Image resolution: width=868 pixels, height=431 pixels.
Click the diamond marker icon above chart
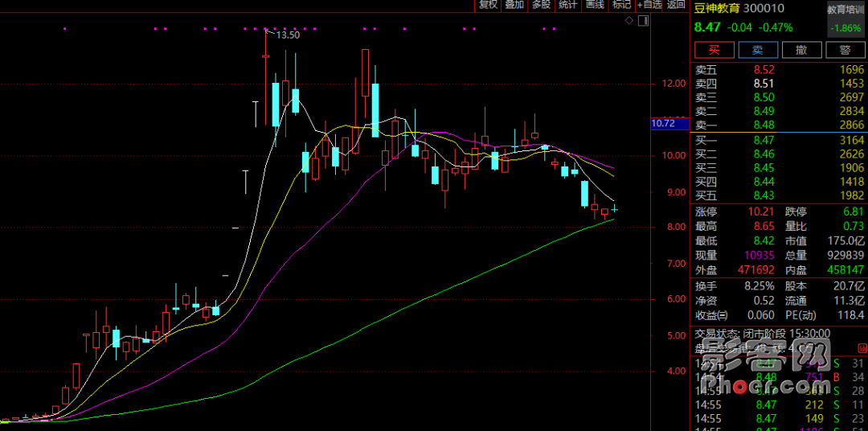628,20
